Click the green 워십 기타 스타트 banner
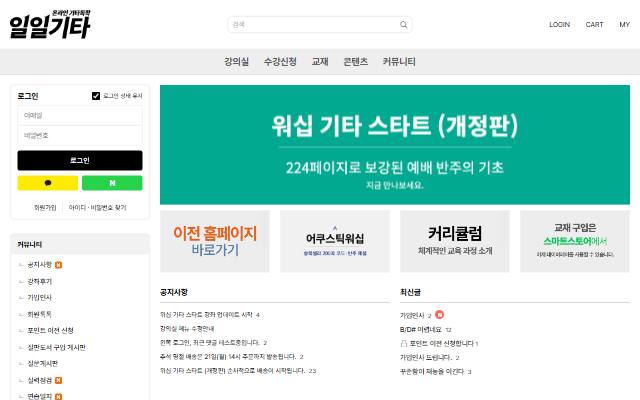The width and height of the screenshot is (640, 400). pos(395,145)
